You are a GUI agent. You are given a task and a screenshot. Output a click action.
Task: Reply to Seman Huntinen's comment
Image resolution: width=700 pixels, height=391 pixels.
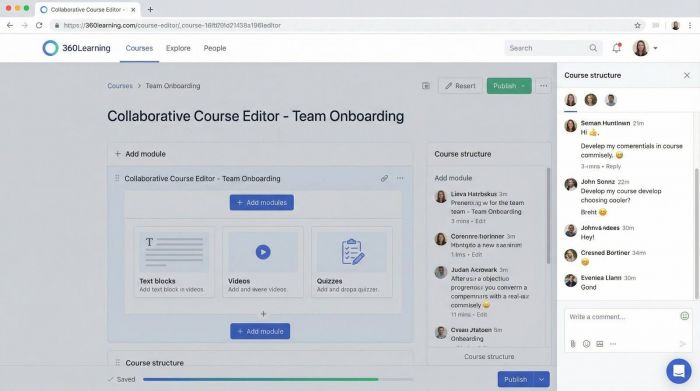(613, 166)
